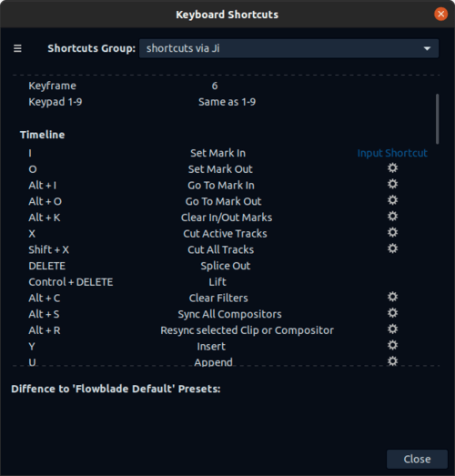
Task: Click the Input Shortcut link
Action: pos(392,153)
